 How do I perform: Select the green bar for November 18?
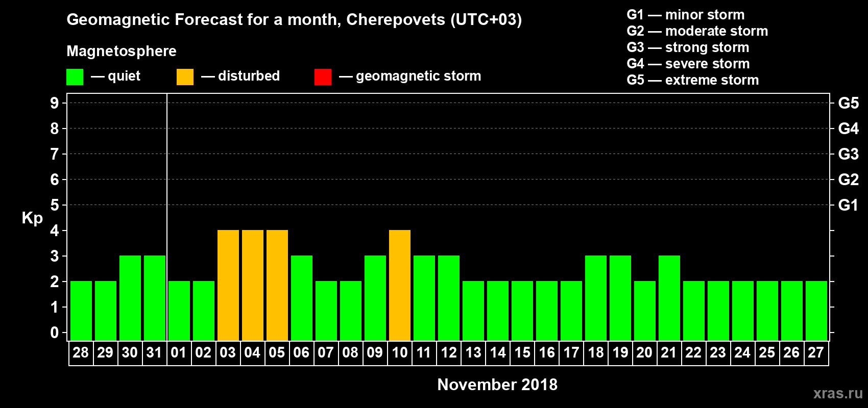click(x=596, y=298)
